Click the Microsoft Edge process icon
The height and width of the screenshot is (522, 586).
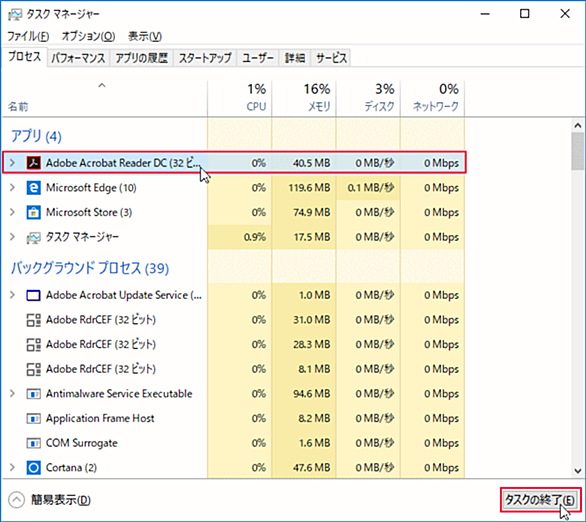[33, 188]
